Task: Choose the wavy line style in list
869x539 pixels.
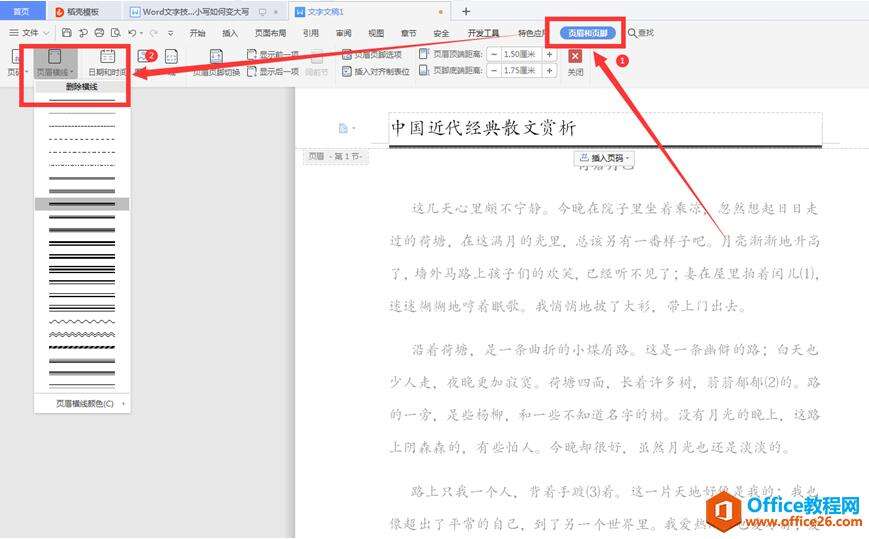Action: (82, 322)
